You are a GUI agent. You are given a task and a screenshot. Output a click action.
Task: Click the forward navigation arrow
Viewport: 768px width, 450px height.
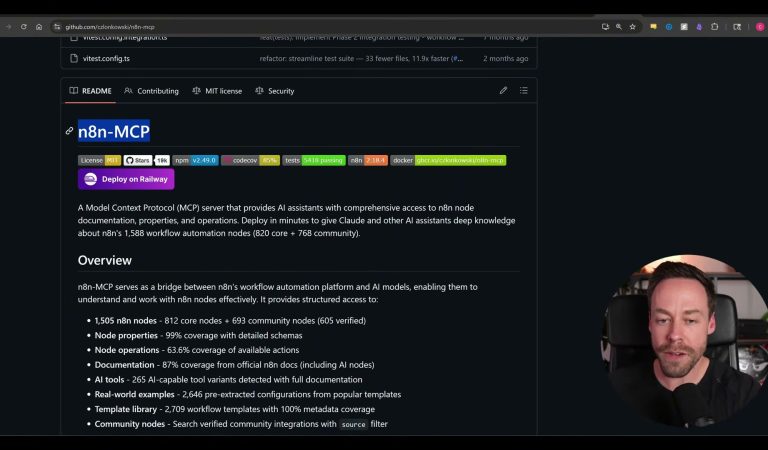(x=8, y=27)
